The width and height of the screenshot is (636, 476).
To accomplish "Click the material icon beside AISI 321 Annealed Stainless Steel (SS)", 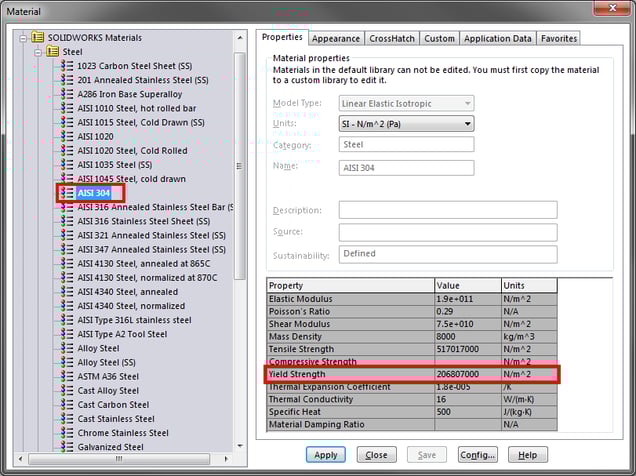I will pyautogui.click(x=67, y=235).
